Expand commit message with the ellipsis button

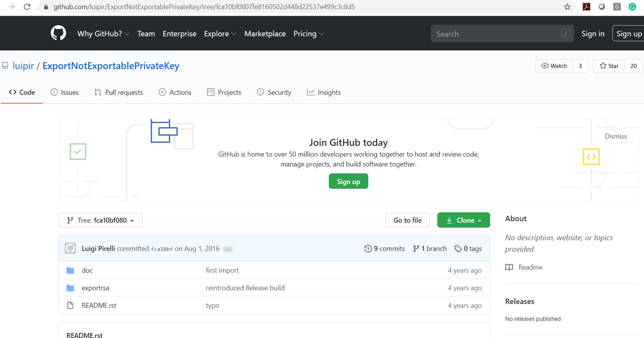pos(228,249)
